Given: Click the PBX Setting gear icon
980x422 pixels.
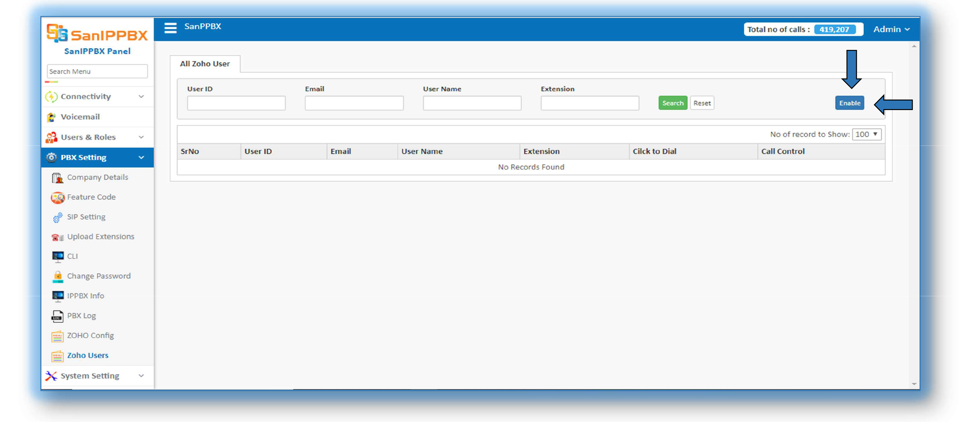Looking at the screenshot, I should point(51,158).
